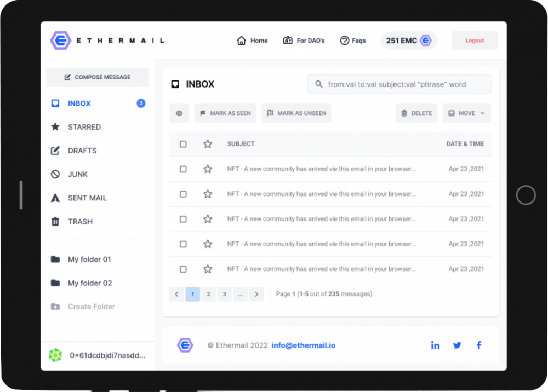Image resolution: width=548 pixels, height=392 pixels.
Task: Star the third email
Action: point(208,219)
